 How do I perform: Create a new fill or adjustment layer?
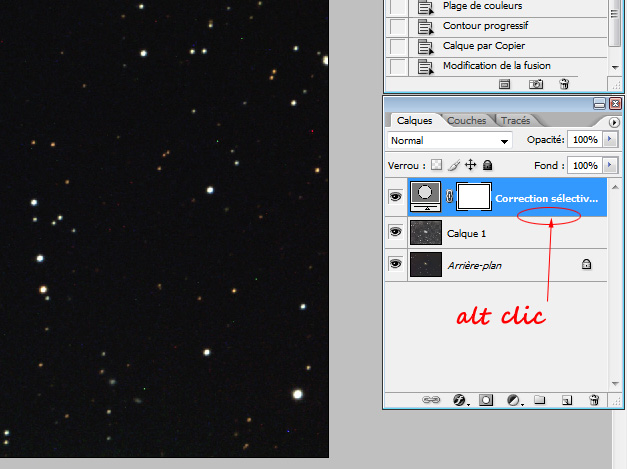(x=514, y=400)
